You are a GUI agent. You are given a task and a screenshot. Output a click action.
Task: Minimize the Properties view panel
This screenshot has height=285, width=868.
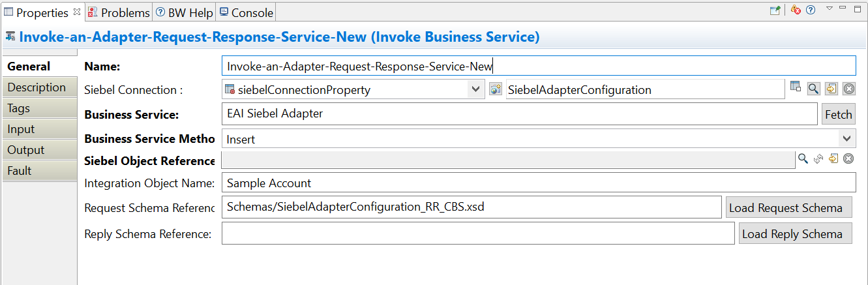point(842,8)
